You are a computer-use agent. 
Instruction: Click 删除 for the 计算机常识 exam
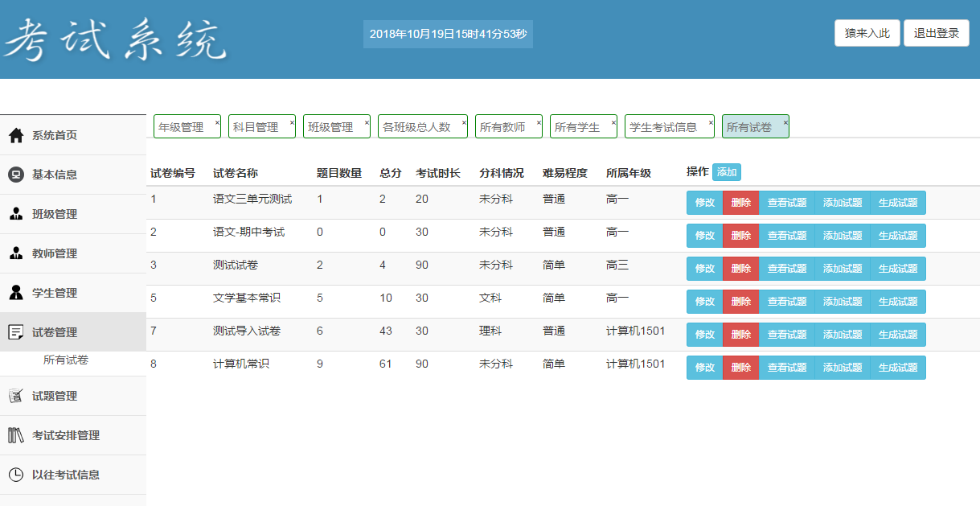coord(740,367)
